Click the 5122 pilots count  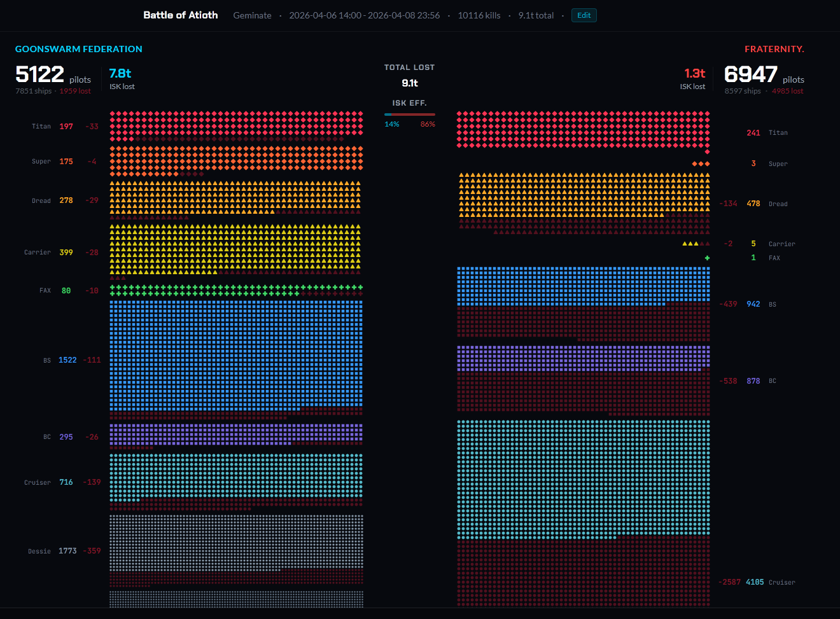pos(39,74)
